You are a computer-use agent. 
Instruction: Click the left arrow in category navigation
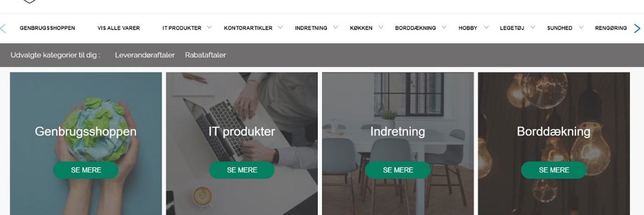3,29
